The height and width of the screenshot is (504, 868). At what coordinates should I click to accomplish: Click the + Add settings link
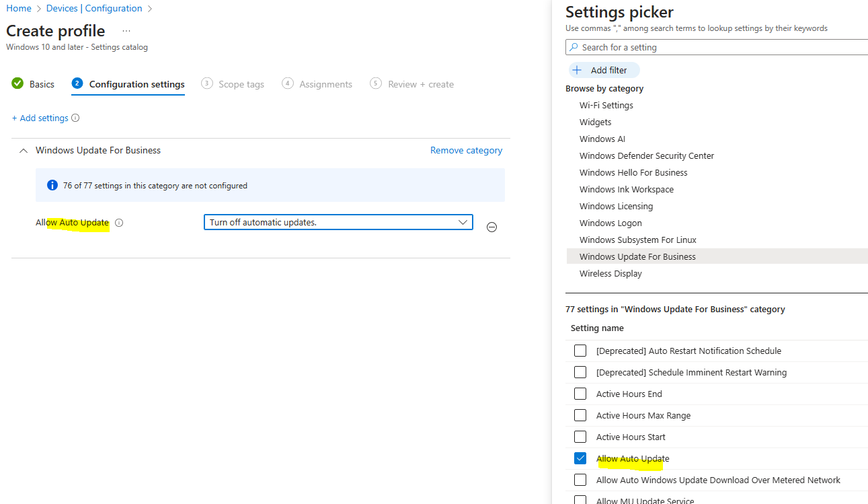coord(40,118)
